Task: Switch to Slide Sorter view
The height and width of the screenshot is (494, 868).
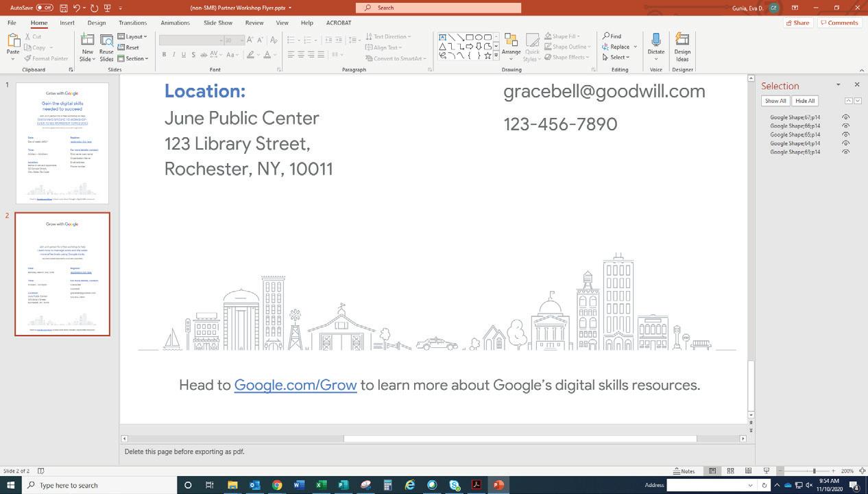Action: tap(730, 471)
